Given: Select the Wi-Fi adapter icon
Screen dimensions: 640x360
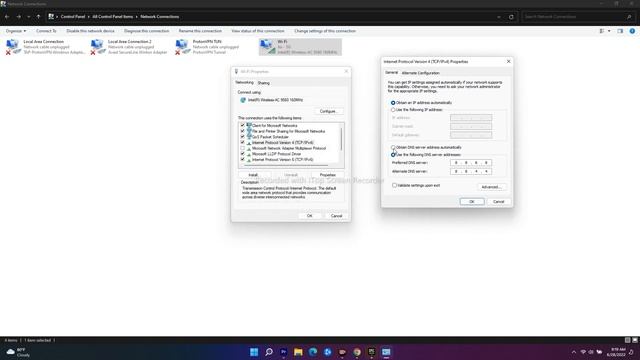Looking at the screenshot, I should (x=268, y=47).
